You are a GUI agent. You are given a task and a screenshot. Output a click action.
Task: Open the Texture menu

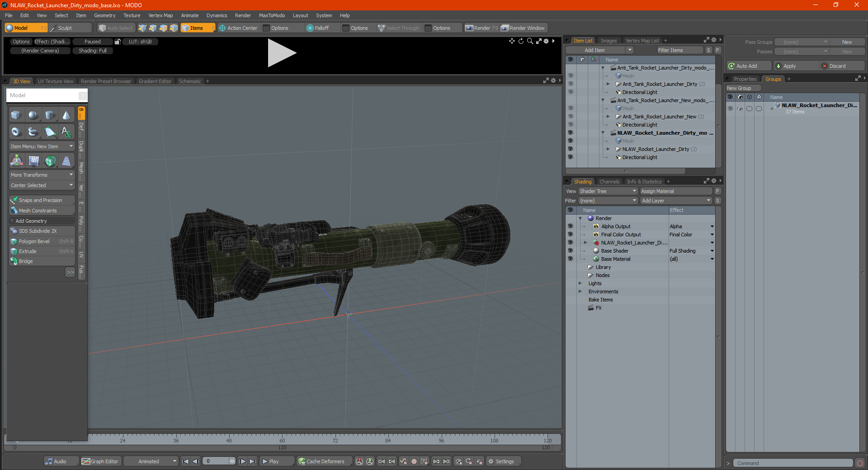pyautogui.click(x=132, y=15)
